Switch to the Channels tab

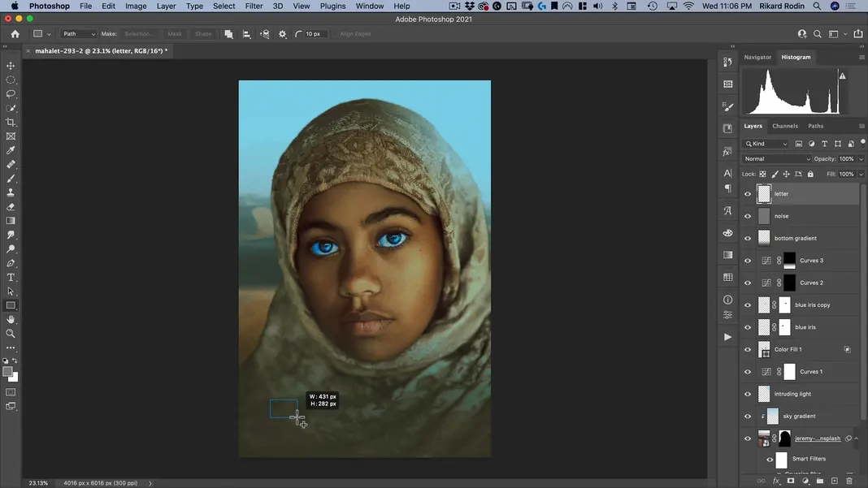[x=785, y=126]
